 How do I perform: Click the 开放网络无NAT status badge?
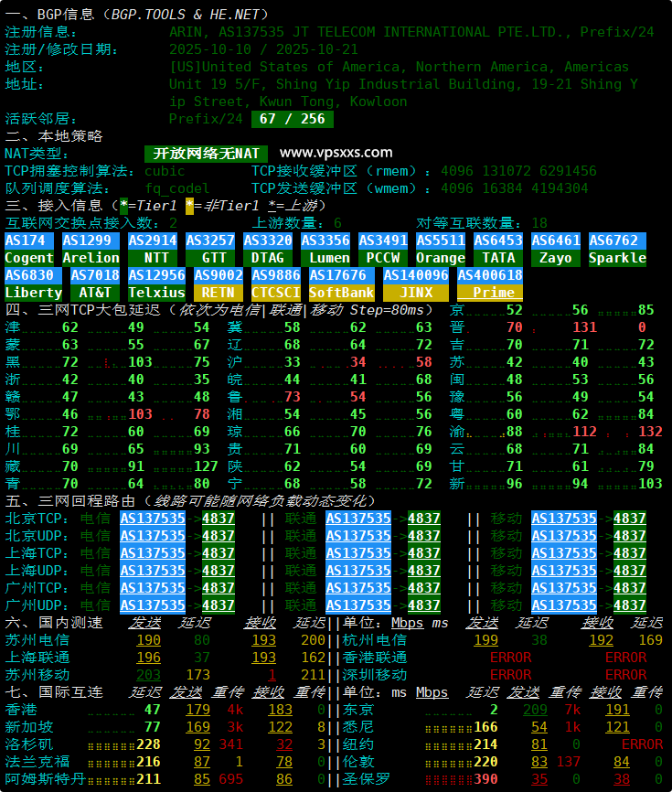[206, 154]
